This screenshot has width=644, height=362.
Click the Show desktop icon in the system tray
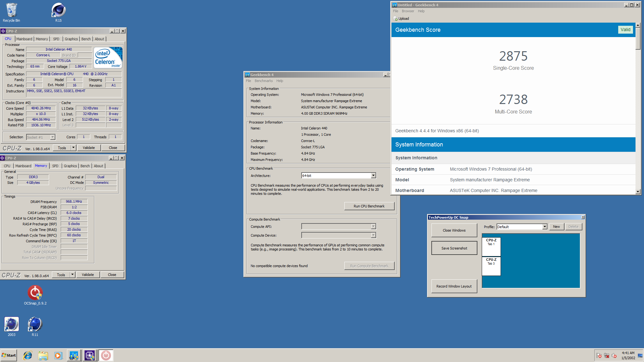click(x=640, y=355)
